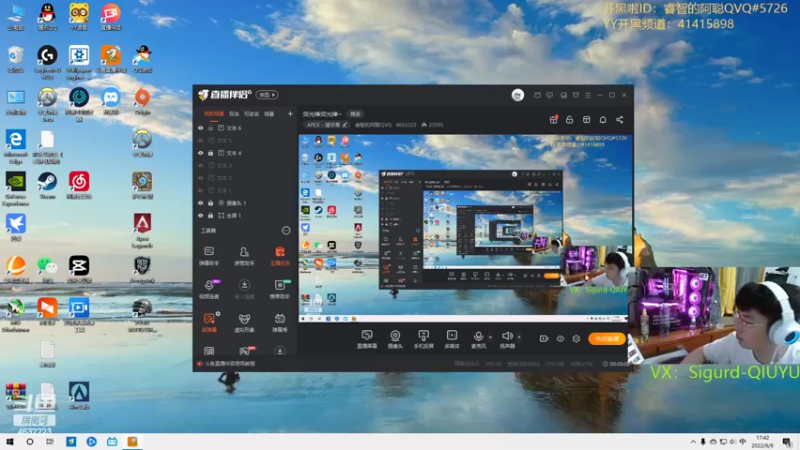Show the hidden 文本 5 layer
This screenshot has width=800, height=450.
[x=201, y=140]
